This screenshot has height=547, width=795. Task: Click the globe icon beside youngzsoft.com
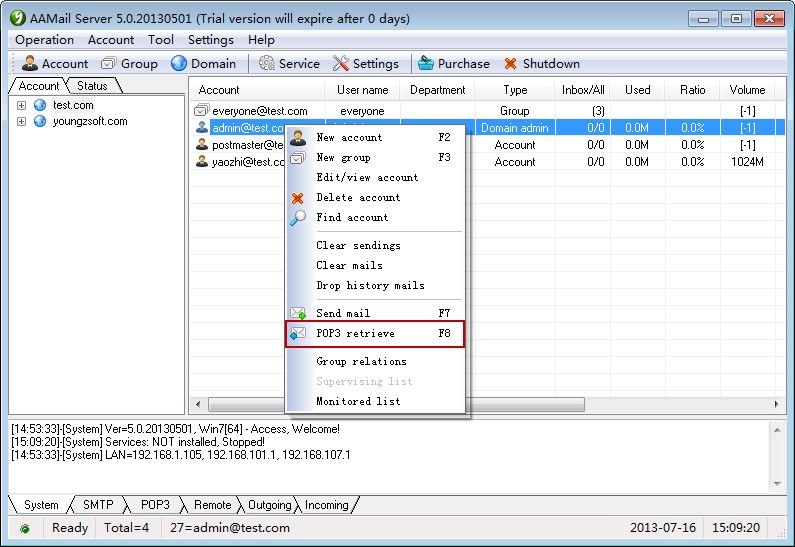(x=40, y=121)
